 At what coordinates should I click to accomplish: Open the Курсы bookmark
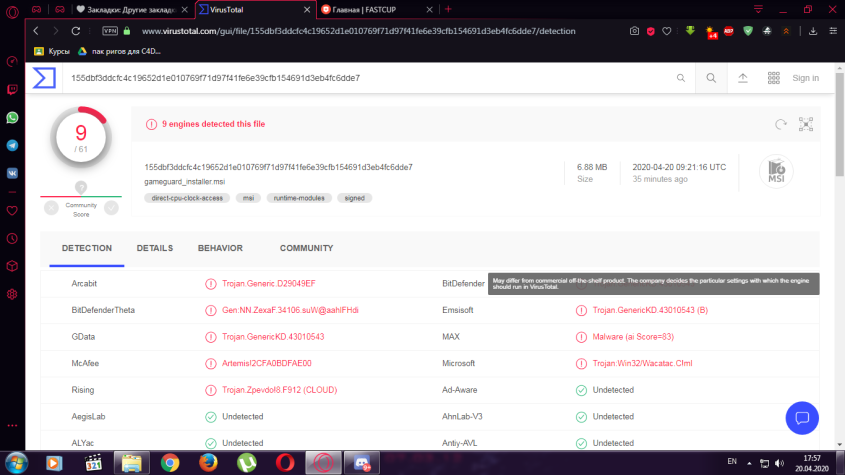pyautogui.click(x=52, y=51)
